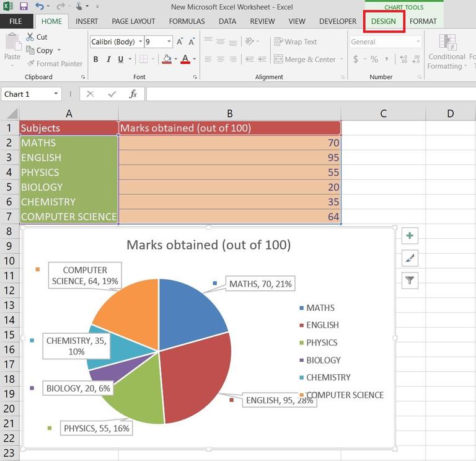This screenshot has height=461, width=476.
Task: Toggle Bold formatting
Action: pos(96,60)
